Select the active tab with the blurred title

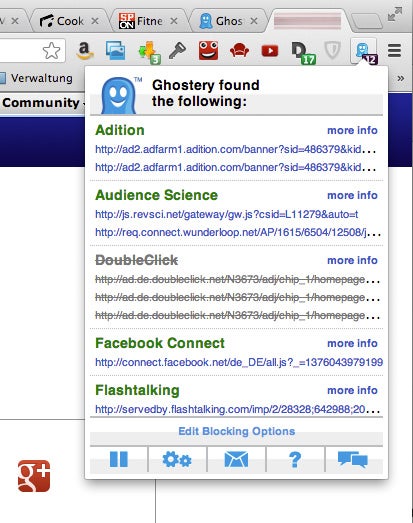(307, 21)
